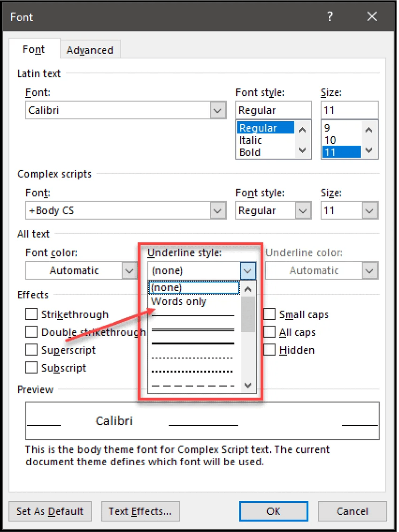Click the underline style list scroll-down arrow

[x=247, y=385]
